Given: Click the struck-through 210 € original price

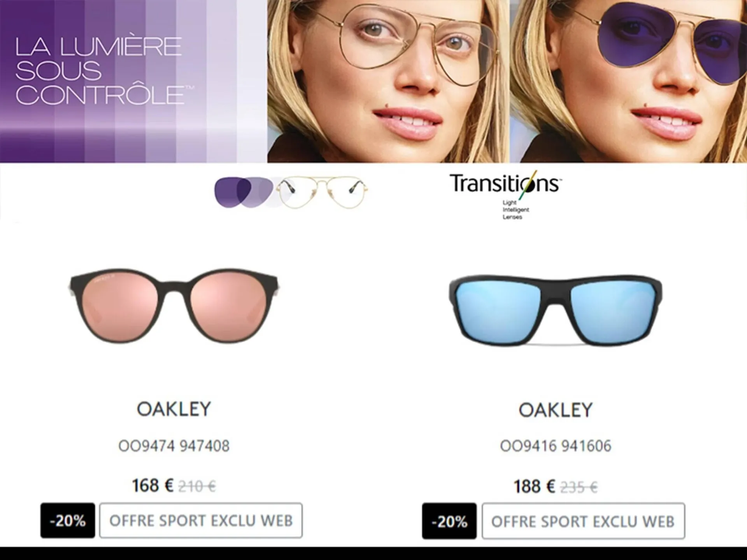Looking at the screenshot, I should (x=197, y=486).
